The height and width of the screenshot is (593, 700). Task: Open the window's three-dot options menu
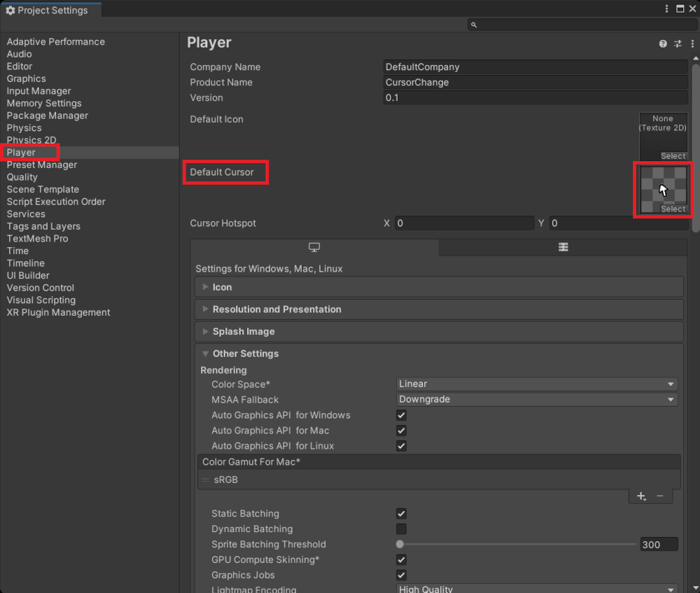click(666, 9)
